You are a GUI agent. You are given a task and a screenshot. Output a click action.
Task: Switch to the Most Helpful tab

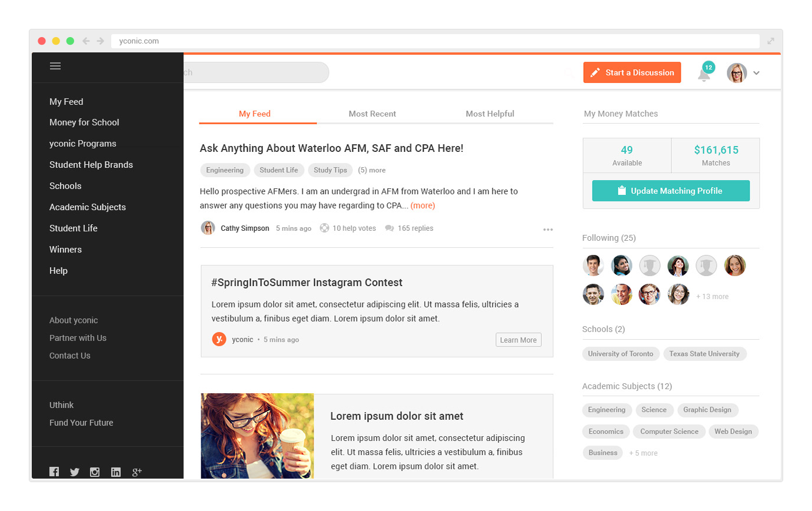click(x=490, y=114)
